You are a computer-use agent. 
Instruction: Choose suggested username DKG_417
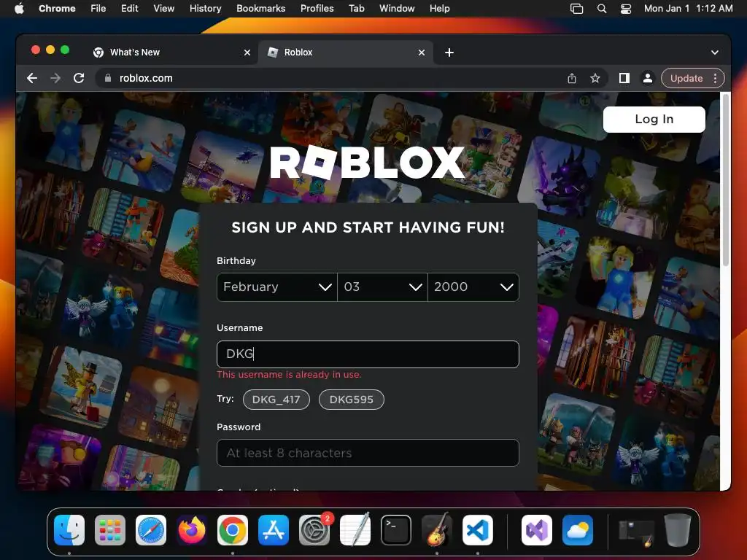click(276, 400)
